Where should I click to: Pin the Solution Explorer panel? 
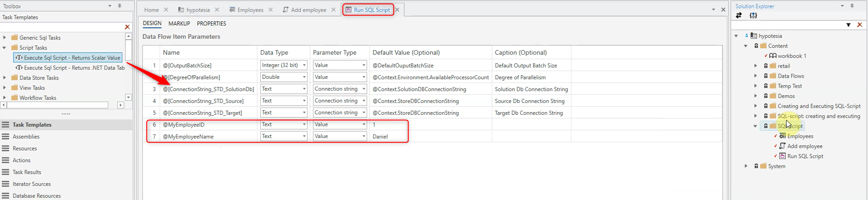pos(852,6)
